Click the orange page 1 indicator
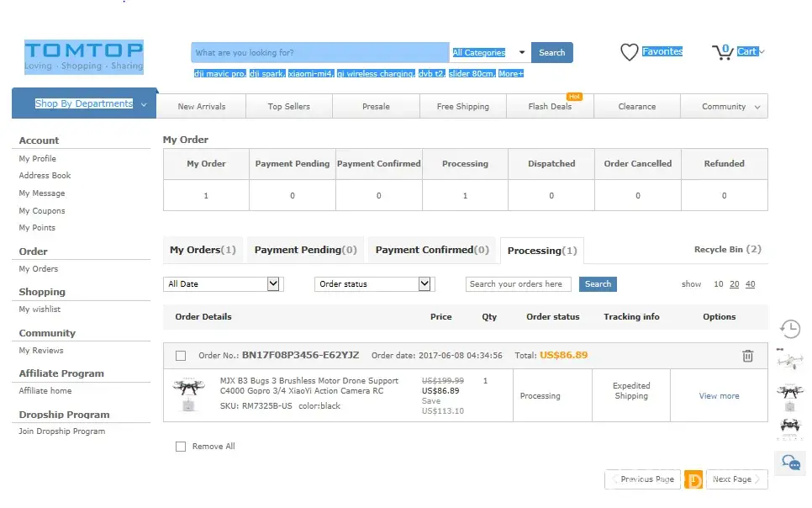The image size is (812, 508). (693, 479)
